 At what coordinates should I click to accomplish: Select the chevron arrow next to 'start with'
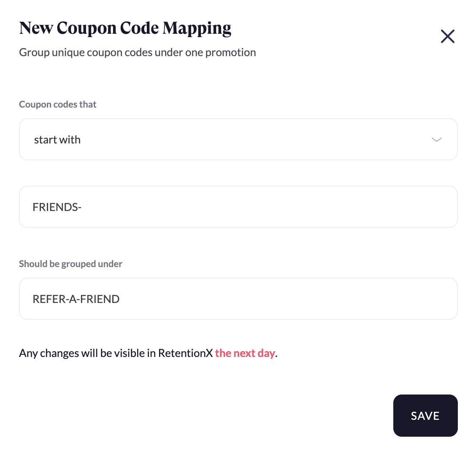pos(437,139)
